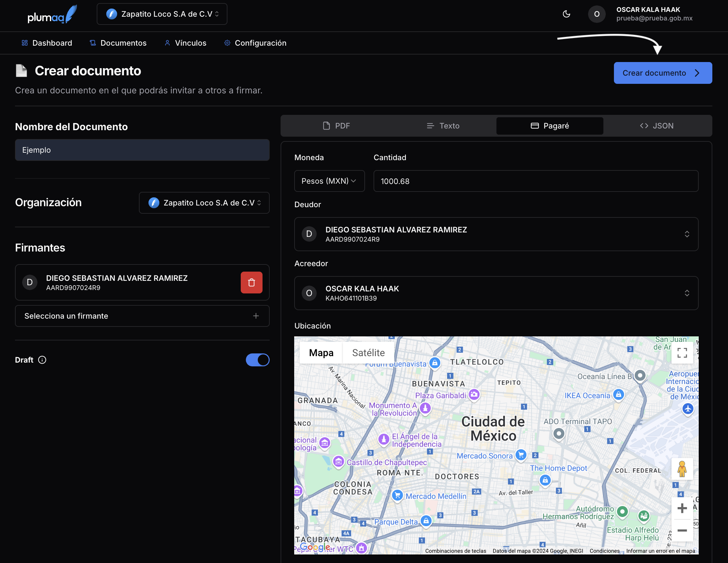This screenshot has height=563, width=728.
Task: Zoom out on the map
Action: 682,530
